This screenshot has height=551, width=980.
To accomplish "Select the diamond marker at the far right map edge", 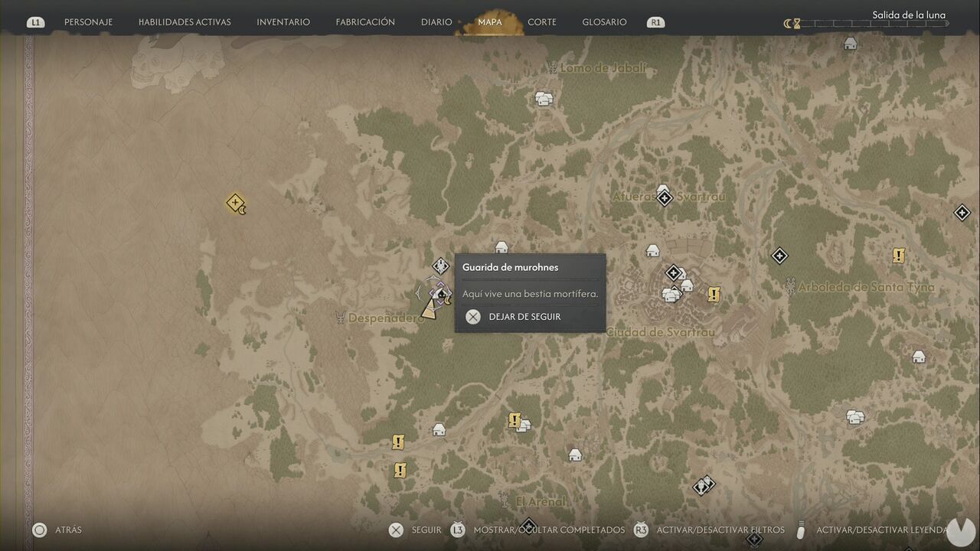I will [962, 213].
